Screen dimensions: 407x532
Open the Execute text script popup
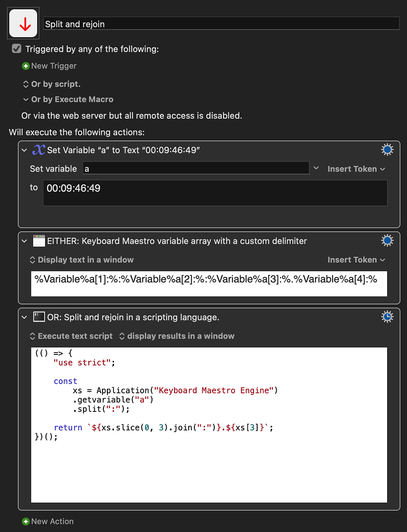pyautogui.click(x=71, y=336)
